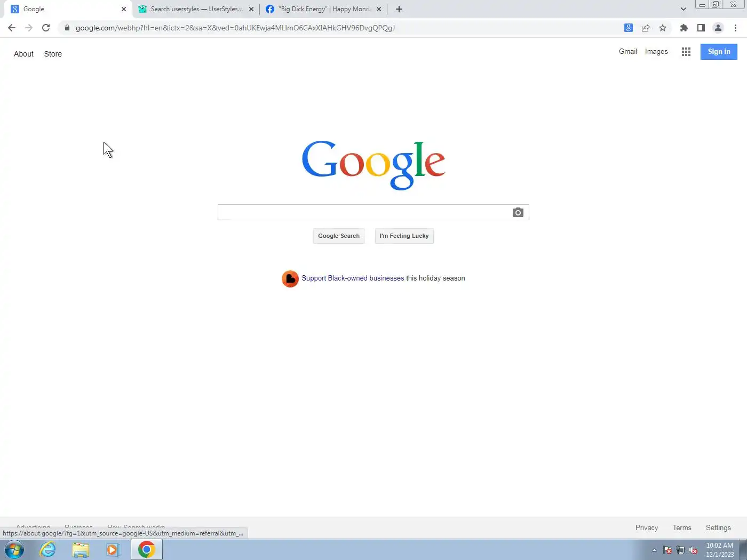Screen dimensions: 747x560
Task: Open the Windows Start menu
Action: (14, 549)
